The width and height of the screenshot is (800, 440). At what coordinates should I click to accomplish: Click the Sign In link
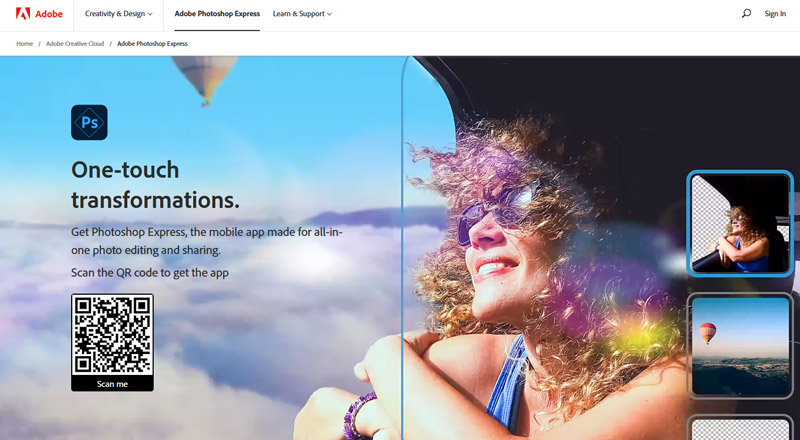point(775,14)
